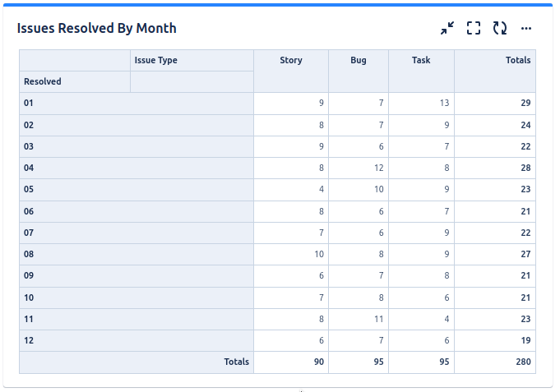Refresh the Issues Resolved gadget
Screen dimensions: 560x392
tap(499, 29)
